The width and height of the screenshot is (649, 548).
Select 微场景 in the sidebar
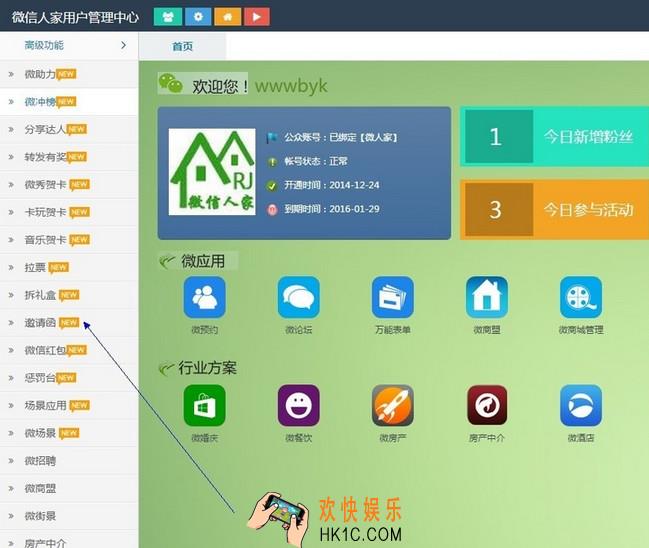pos(69,433)
